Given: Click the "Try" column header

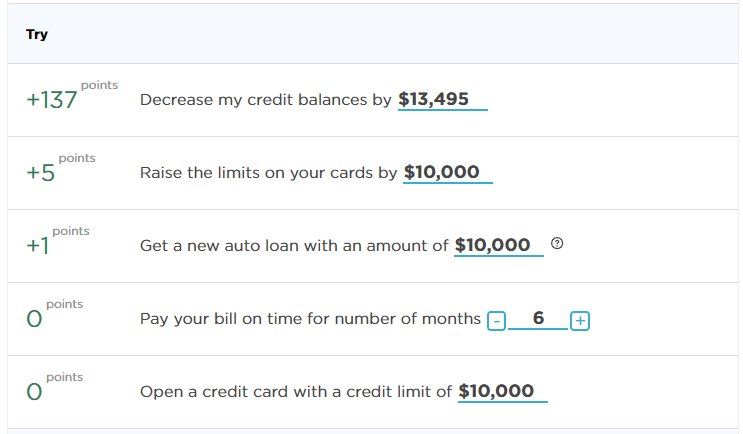Looking at the screenshot, I should click(37, 35).
